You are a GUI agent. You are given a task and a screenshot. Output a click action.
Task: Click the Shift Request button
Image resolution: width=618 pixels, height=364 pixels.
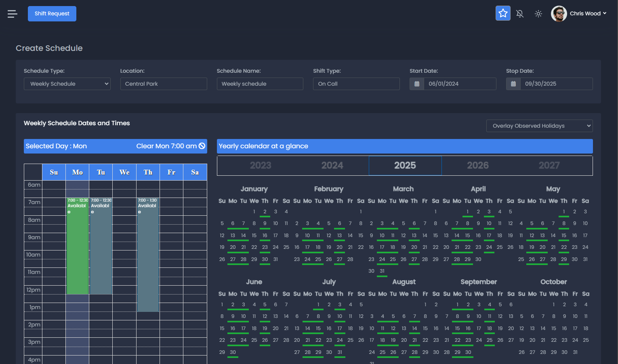(x=52, y=13)
